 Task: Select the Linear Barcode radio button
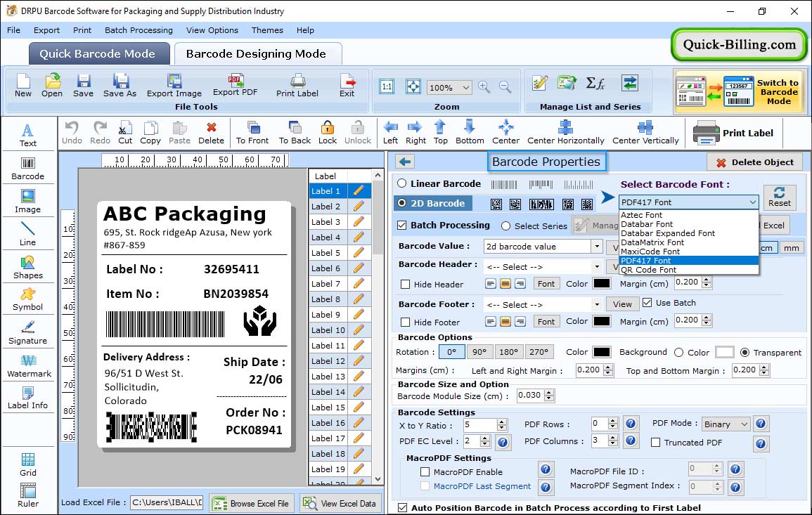[402, 183]
